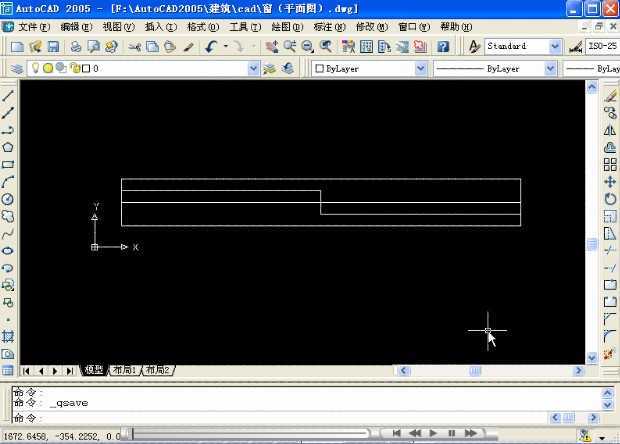Select the Polygon tool

pos(8,147)
